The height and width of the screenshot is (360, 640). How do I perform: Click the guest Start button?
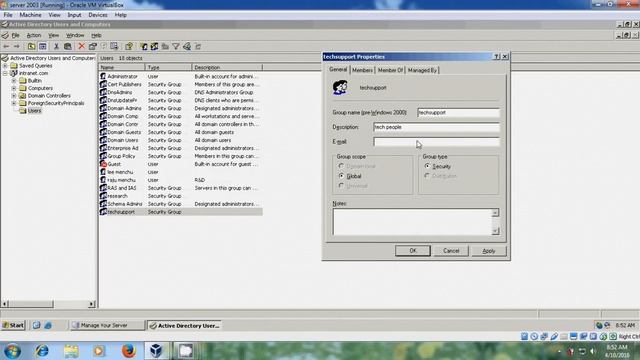13,325
